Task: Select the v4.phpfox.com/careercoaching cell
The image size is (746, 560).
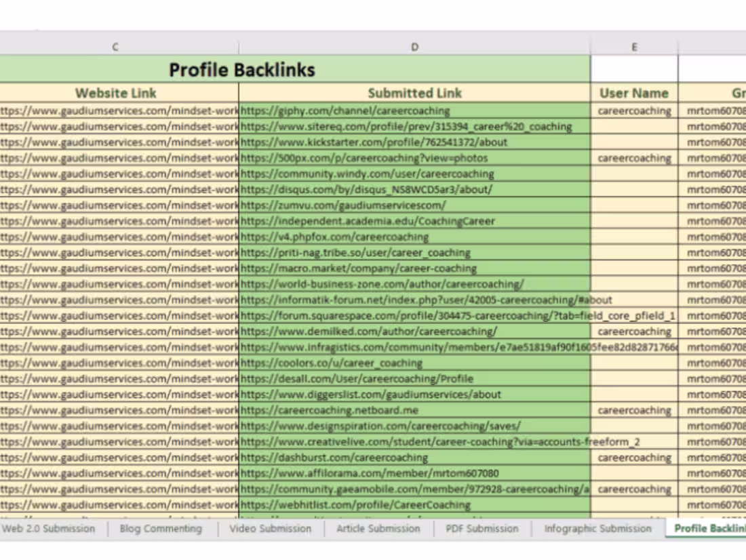Action: tap(414, 237)
